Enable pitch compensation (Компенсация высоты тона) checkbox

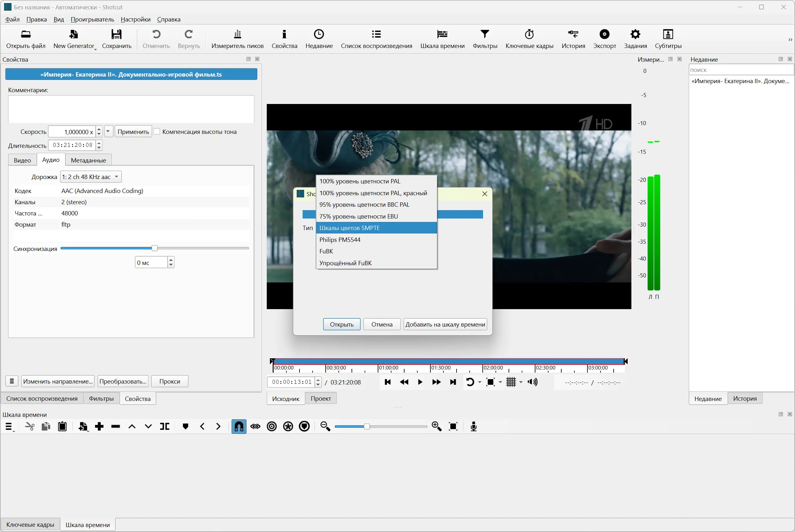click(157, 132)
